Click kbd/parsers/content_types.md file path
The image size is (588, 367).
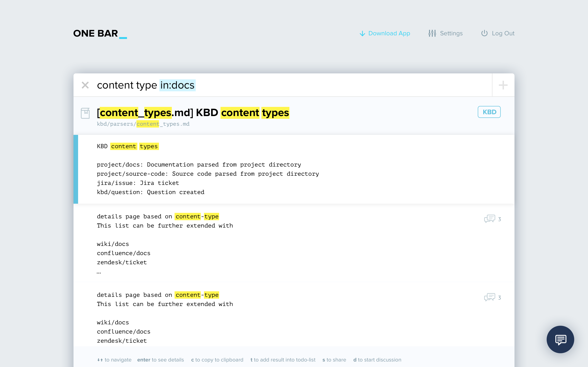143,124
